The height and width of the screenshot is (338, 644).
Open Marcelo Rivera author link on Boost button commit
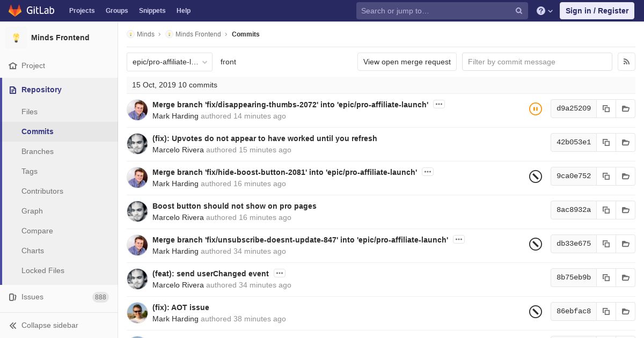[x=178, y=217]
